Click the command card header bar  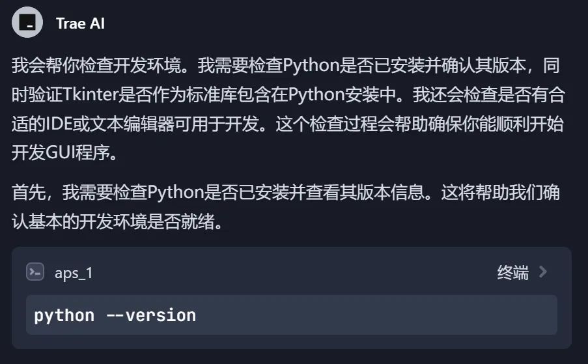[x=293, y=272]
